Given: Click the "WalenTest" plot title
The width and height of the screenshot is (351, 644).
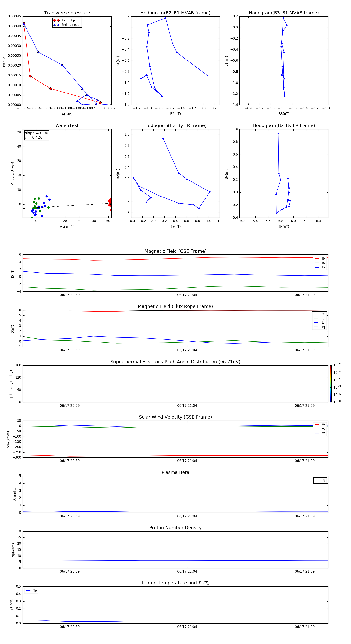Looking at the screenshot, I should (67, 125).
